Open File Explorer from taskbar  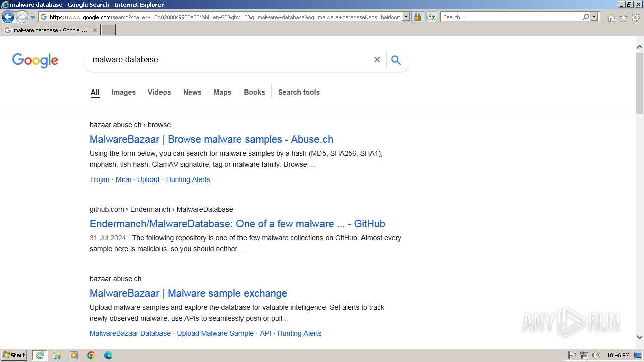click(x=57, y=355)
